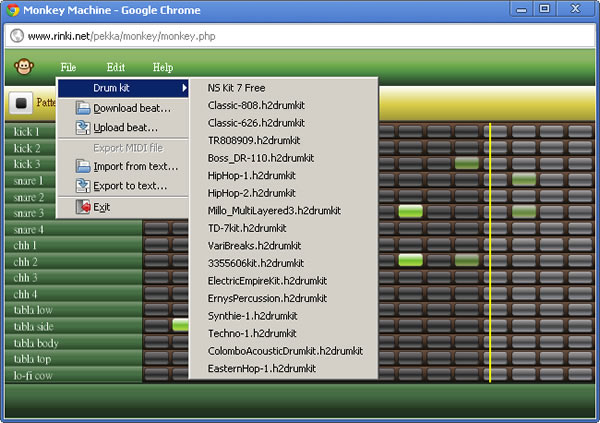The image size is (600, 423).
Task: Click the Download beat folder icon
Action: pos(83,108)
